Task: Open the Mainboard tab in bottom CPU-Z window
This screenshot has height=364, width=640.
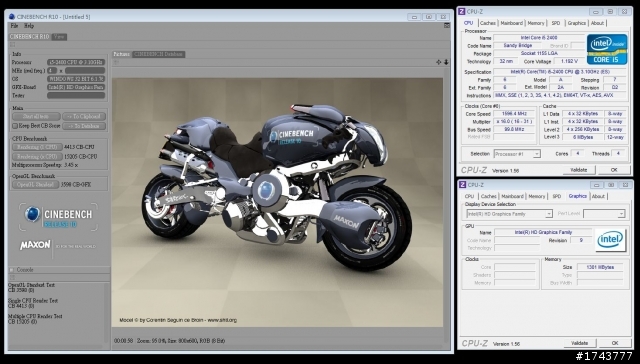Action: tap(512, 196)
